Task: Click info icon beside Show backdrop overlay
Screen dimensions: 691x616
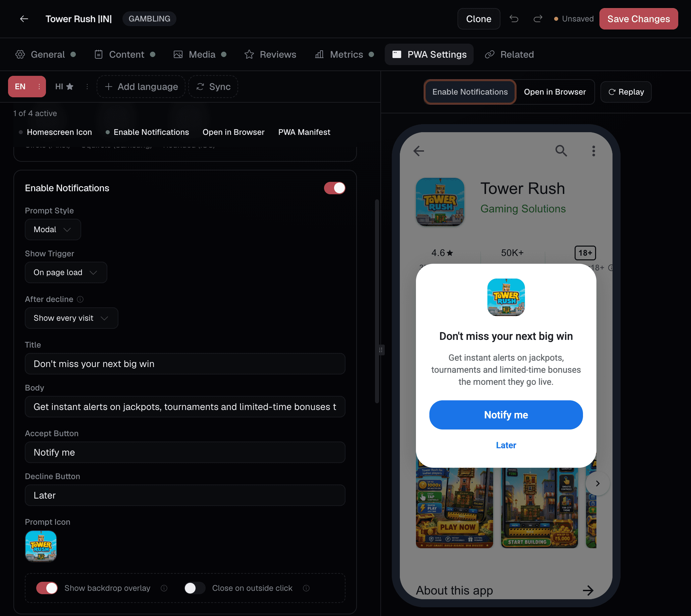Action: click(x=164, y=588)
